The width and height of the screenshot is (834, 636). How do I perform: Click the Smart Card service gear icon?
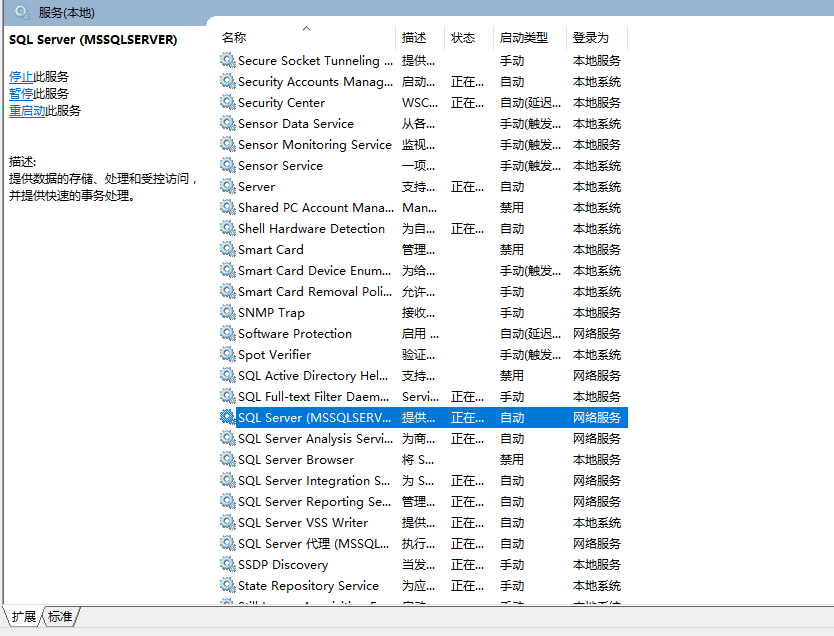[x=228, y=249]
